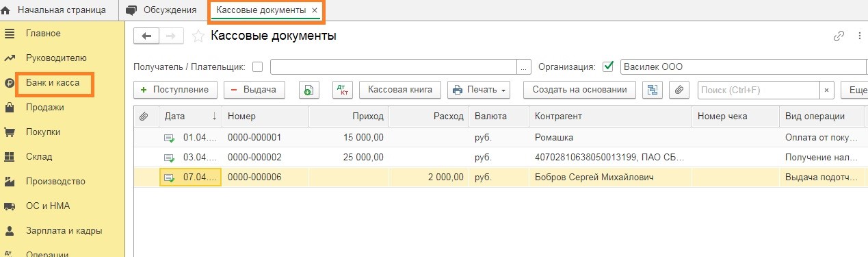
Task: Sort by the Номер column header
Action: pos(265,117)
